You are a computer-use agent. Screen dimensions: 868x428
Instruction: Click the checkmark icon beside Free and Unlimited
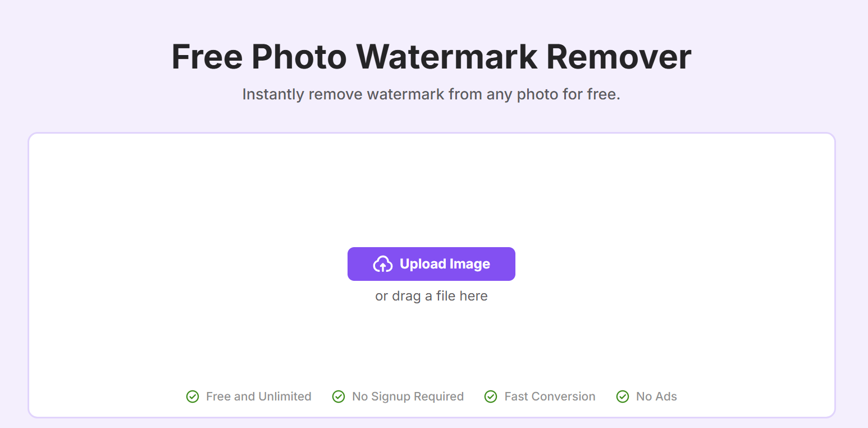click(x=193, y=397)
